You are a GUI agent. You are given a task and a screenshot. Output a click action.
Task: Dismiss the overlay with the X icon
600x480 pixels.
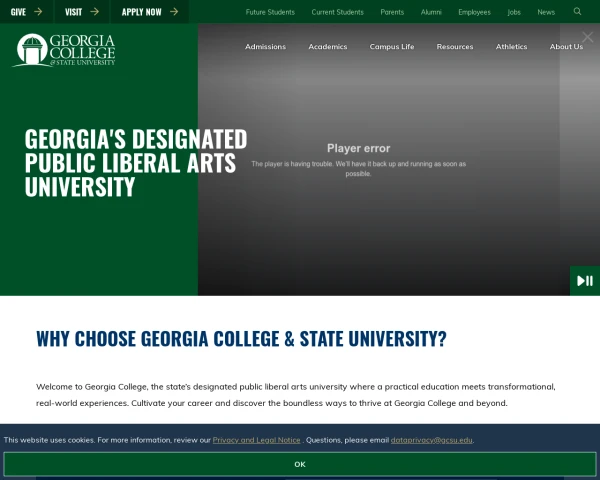(587, 37)
